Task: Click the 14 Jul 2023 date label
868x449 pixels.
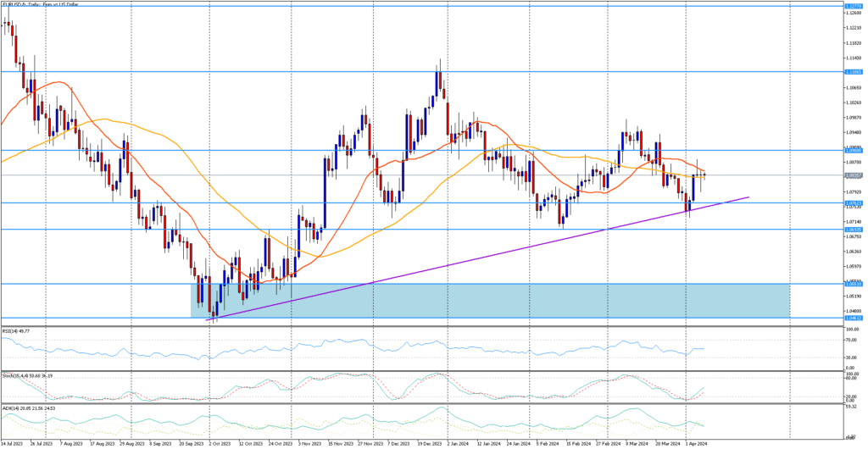Action: 13,443
